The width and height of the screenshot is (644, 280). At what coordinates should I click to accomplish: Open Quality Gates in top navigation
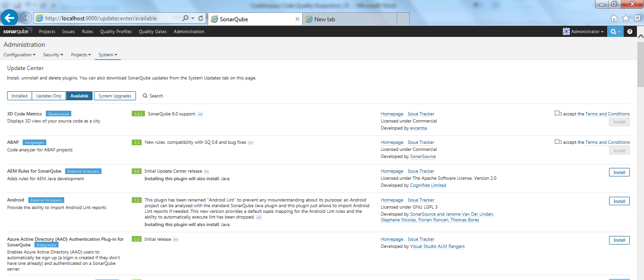(153, 32)
